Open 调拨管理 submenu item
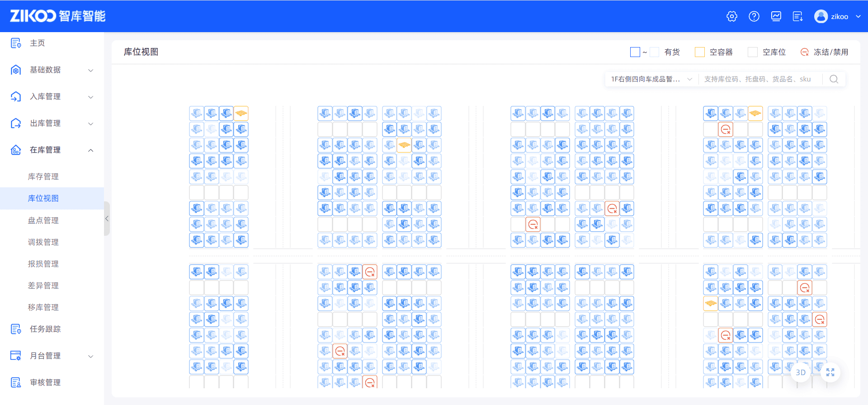This screenshot has width=868, height=405. click(43, 242)
